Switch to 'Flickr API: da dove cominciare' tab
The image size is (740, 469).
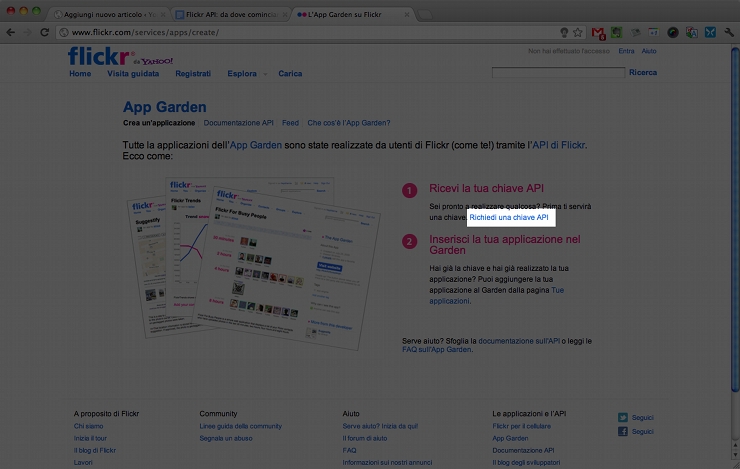[230, 15]
